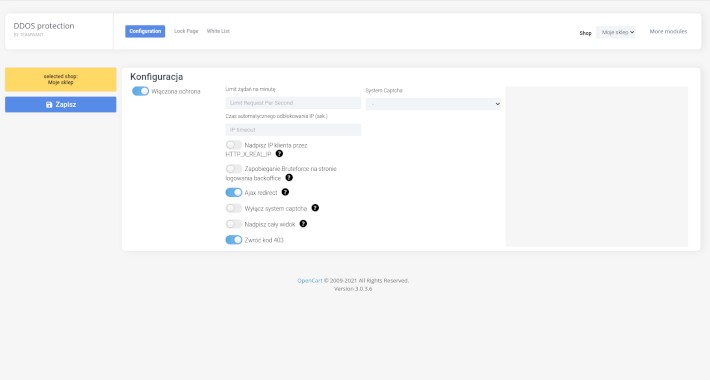Follow the OpenCart footer link

(x=310, y=281)
